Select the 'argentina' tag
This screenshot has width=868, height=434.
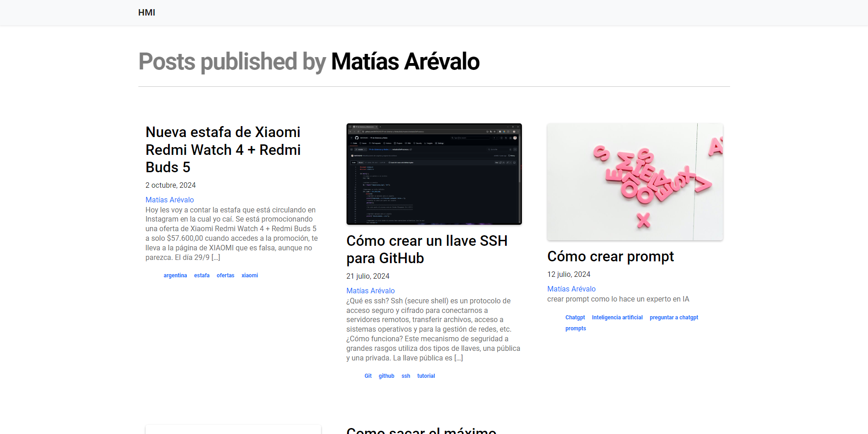[175, 275]
